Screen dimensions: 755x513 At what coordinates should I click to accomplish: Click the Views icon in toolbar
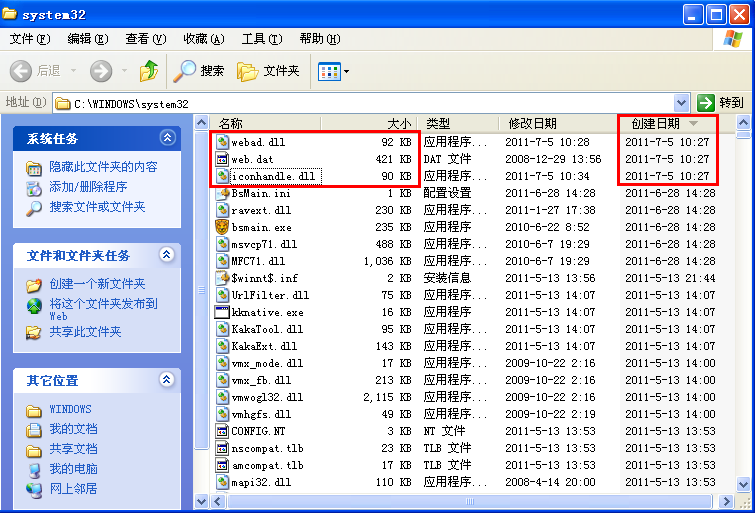click(328, 71)
